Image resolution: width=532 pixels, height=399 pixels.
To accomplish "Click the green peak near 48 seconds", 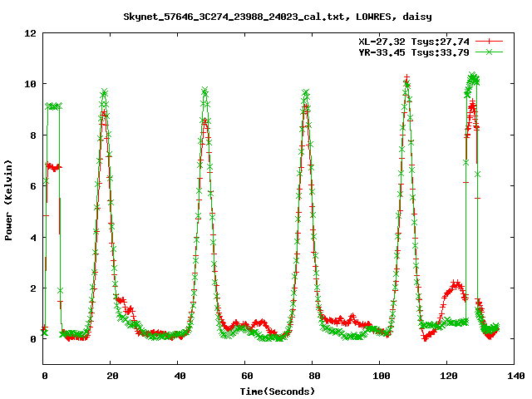I will pos(204,90).
